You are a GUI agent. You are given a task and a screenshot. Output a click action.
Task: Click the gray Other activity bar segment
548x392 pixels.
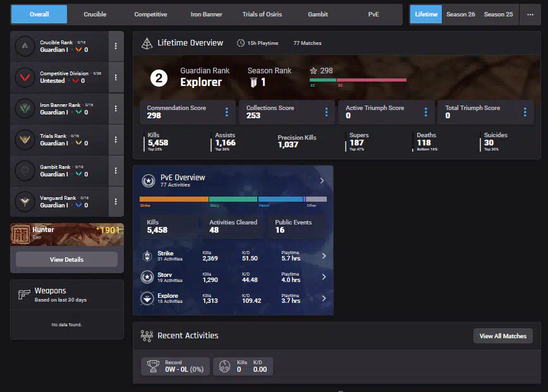point(316,199)
